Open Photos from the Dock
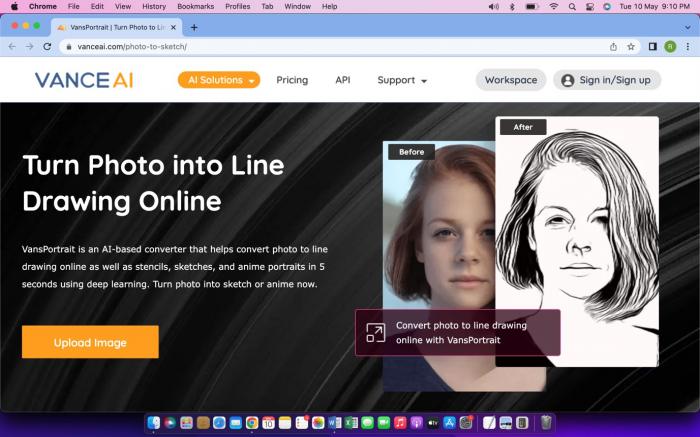The height and width of the screenshot is (437, 700). [318, 422]
